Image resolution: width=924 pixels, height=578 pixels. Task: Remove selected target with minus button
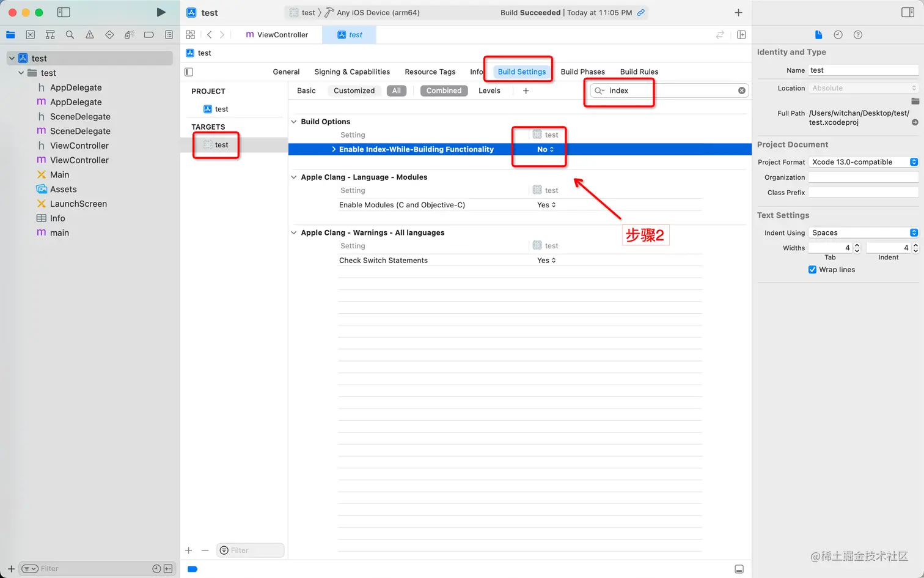(x=205, y=550)
